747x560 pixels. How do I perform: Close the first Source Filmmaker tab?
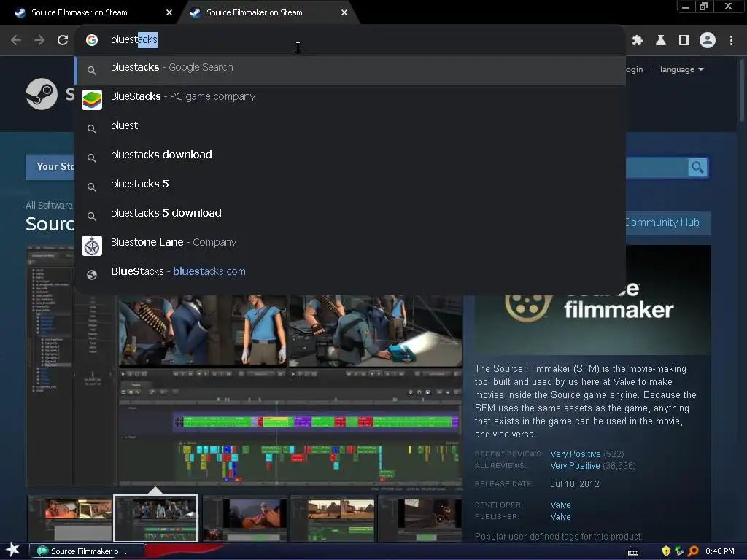coord(169,12)
